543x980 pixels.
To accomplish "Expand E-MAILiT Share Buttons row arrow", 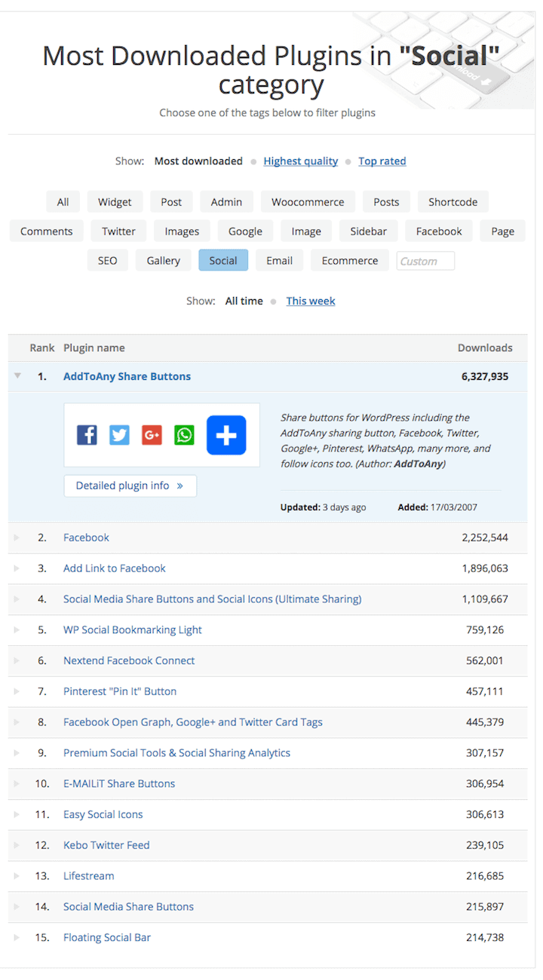I will (x=17, y=783).
